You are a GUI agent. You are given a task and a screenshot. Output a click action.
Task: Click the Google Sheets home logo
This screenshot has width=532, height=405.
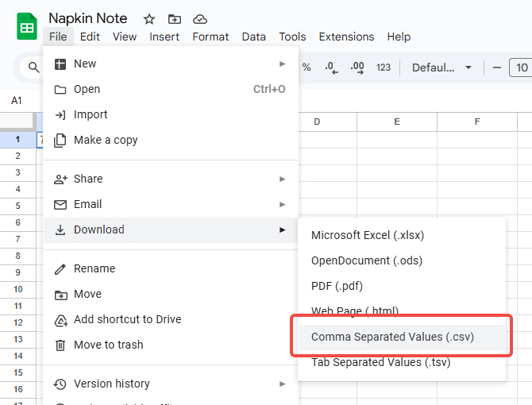(27, 26)
